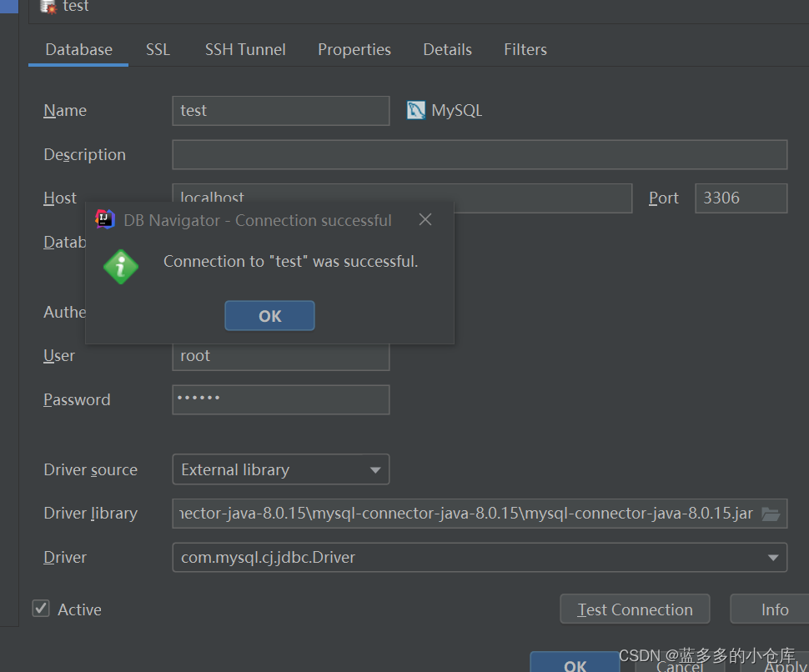Open driver library folder browse icon

(771, 514)
